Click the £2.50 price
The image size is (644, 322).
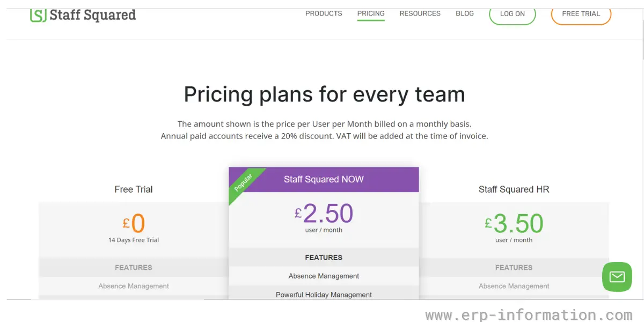[x=324, y=213]
